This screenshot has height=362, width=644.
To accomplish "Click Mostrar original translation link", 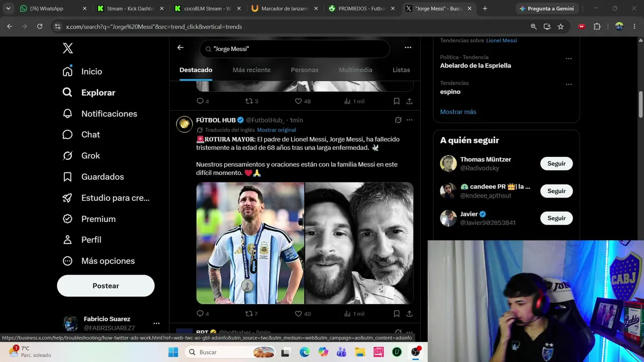I will pyautogui.click(x=276, y=130).
